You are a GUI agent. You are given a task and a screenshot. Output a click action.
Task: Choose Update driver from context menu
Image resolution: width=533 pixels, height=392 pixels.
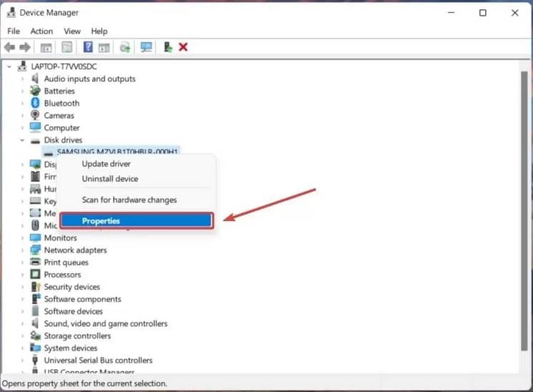pos(137,164)
